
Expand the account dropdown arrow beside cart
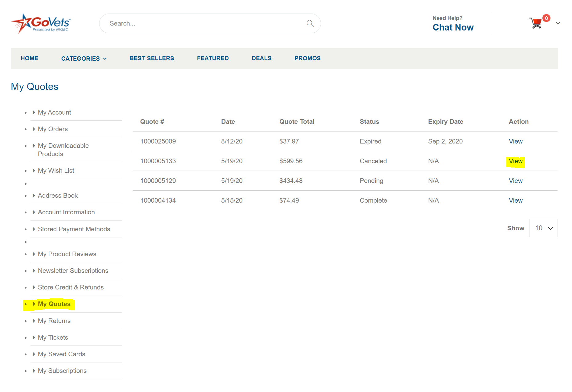[x=558, y=23]
